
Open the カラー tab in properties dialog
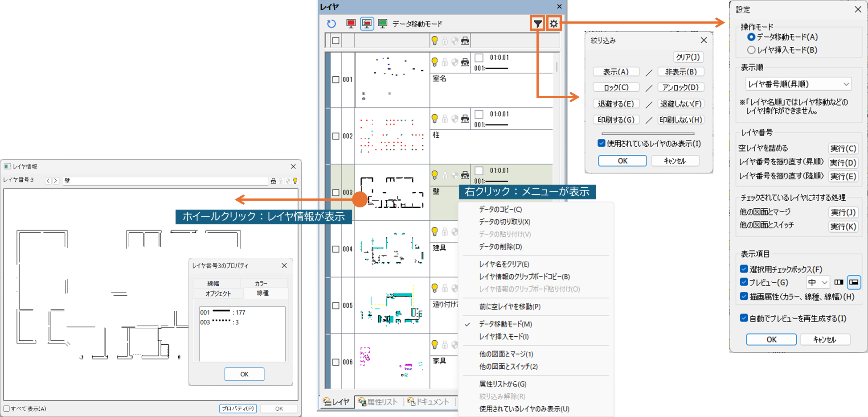tap(261, 284)
